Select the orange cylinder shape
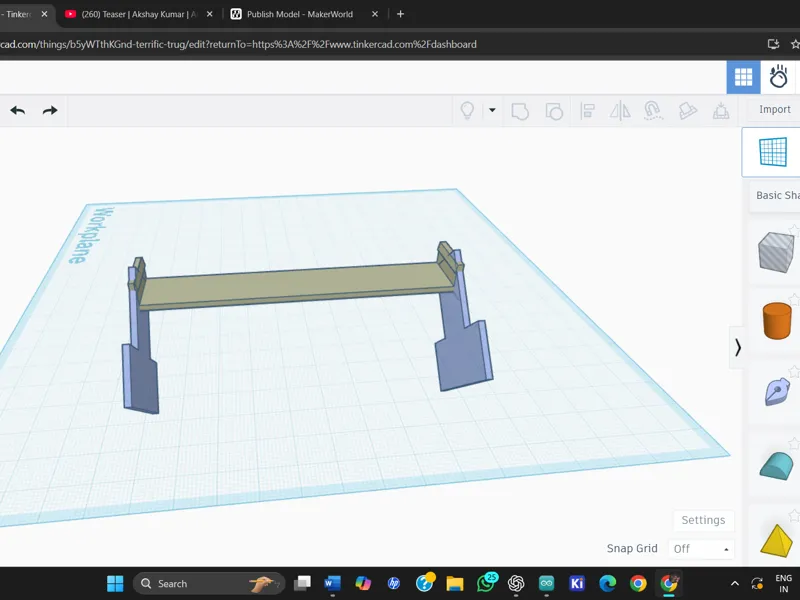 (777, 320)
